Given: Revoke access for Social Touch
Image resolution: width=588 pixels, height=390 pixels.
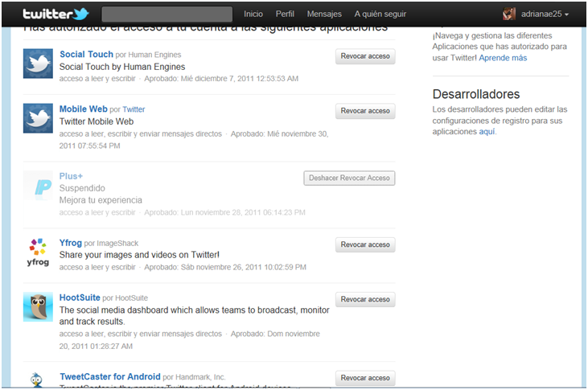Looking at the screenshot, I should point(365,56).
